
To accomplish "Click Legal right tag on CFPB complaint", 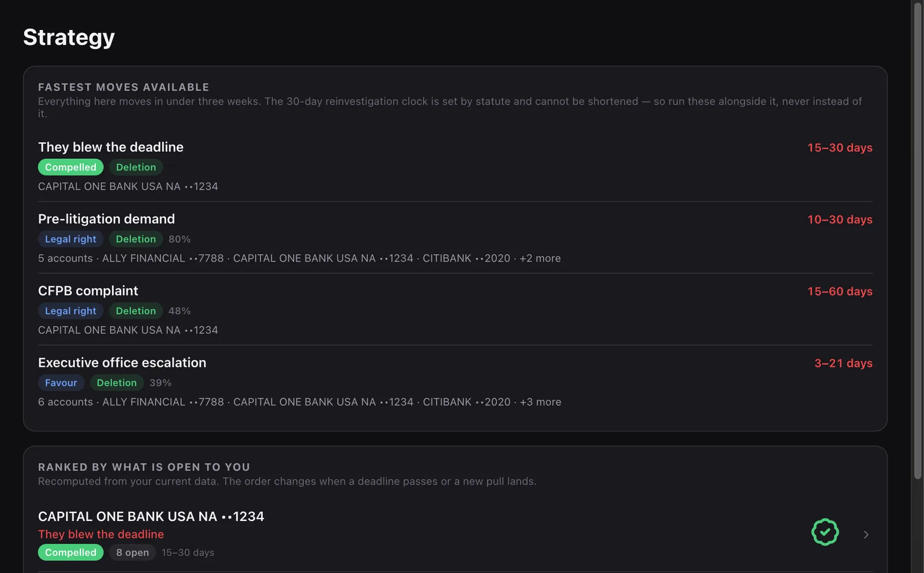I will pyautogui.click(x=70, y=311).
